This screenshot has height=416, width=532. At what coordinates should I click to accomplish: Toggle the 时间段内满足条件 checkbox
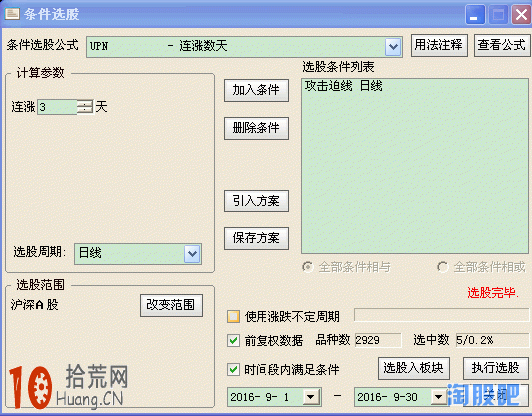point(233,369)
